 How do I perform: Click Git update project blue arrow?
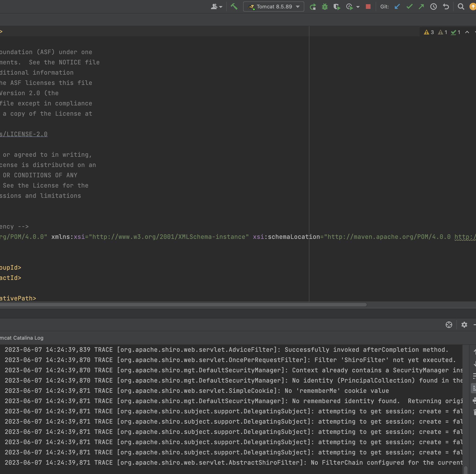pos(397,7)
